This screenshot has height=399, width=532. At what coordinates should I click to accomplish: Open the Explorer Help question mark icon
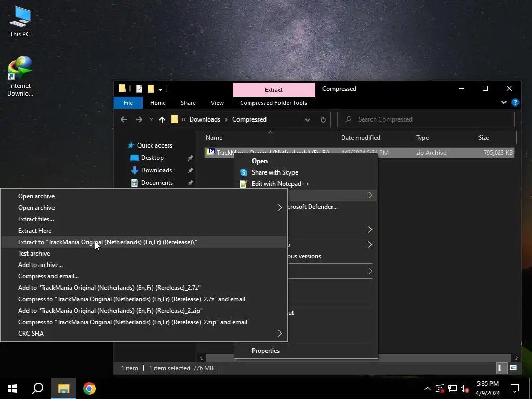click(x=515, y=102)
